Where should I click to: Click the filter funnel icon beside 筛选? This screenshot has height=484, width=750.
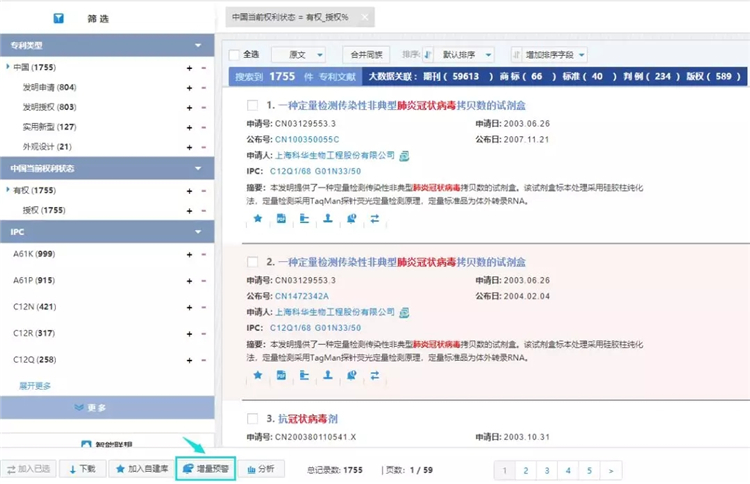pyautogui.click(x=59, y=17)
